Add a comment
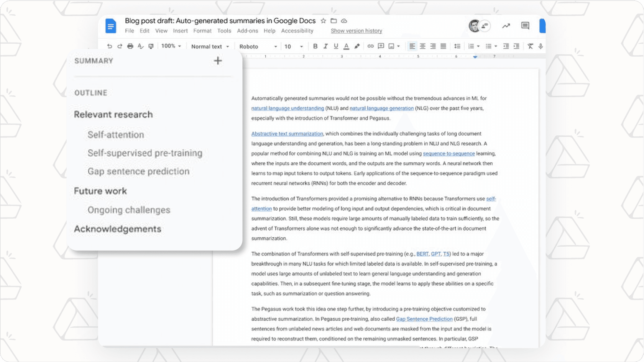Screen dimensions: 644x362 (381, 46)
